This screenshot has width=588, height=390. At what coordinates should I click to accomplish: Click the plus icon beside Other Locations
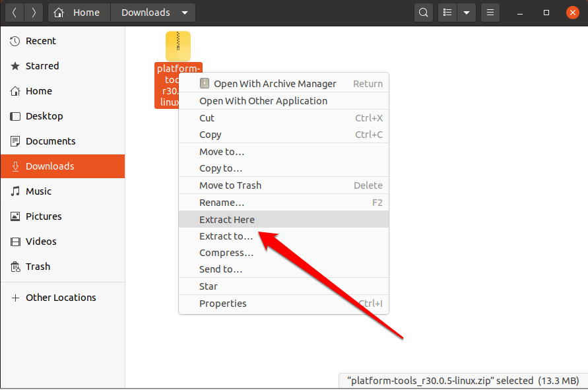[15, 298]
